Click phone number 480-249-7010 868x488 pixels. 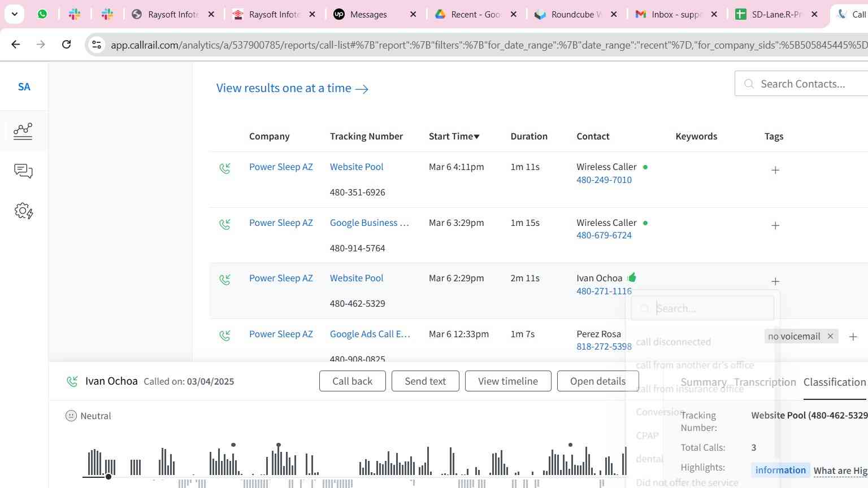tap(604, 180)
